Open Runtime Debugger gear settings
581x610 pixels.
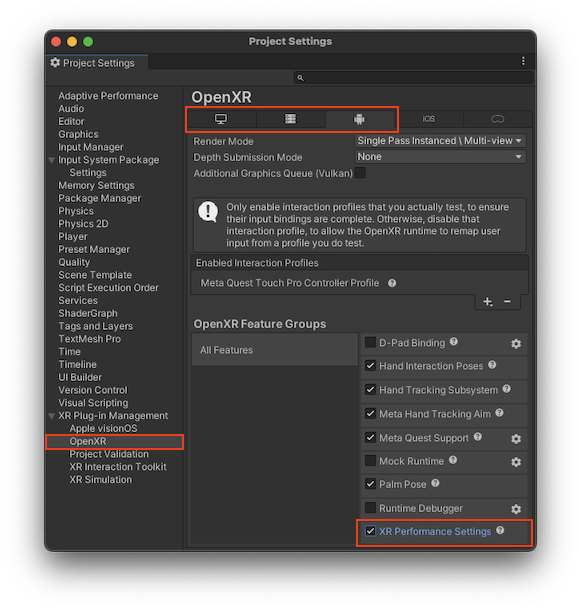(x=516, y=509)
